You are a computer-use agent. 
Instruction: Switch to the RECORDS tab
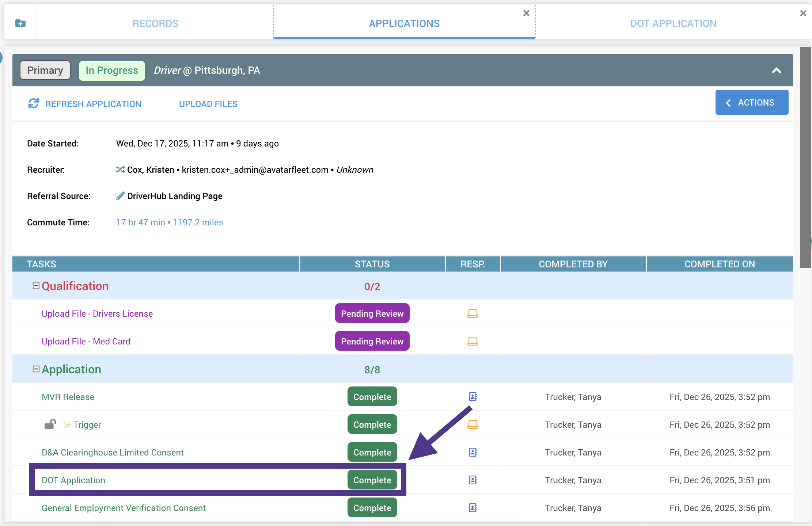tap(155, 23)
